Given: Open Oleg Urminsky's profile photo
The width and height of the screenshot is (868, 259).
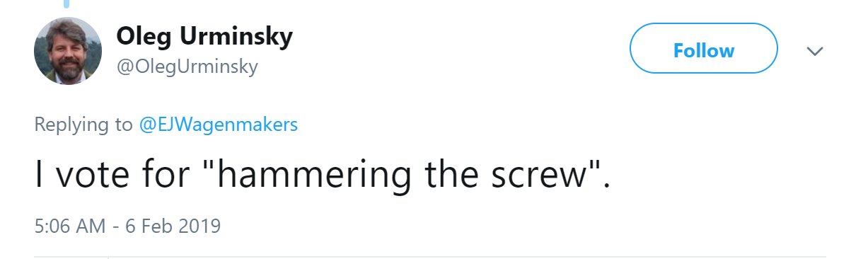Looking at the screenshot, I should click(x=68, y=51).
